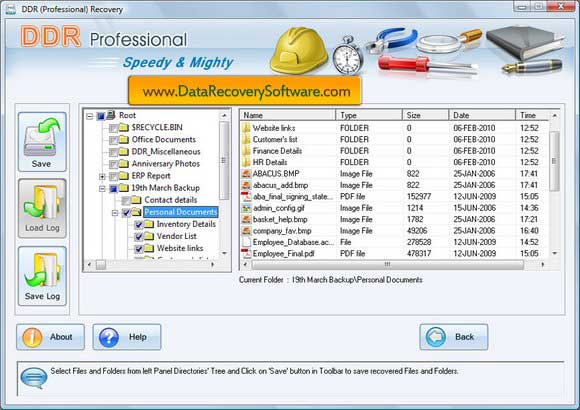Click the Save drive icon button
The image size is (580, 410).
[42, 138]
